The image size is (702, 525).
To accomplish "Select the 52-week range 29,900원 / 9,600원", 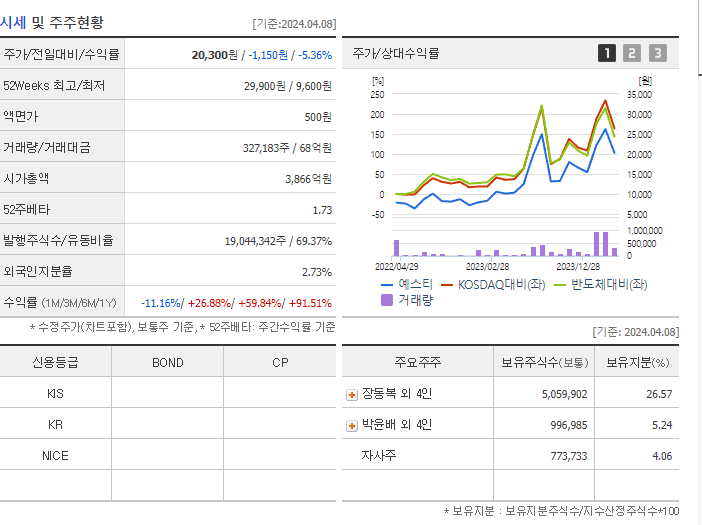I will point(287,86).
